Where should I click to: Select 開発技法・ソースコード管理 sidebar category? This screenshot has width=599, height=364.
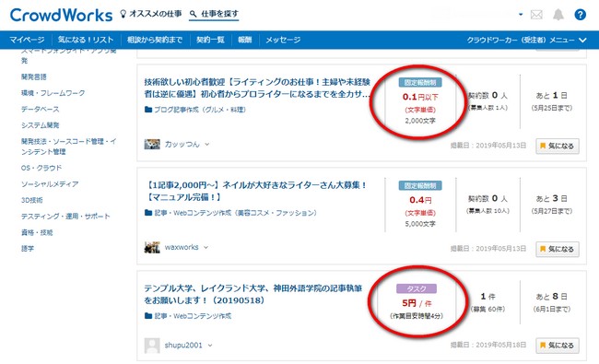click(x=69, y=147)
